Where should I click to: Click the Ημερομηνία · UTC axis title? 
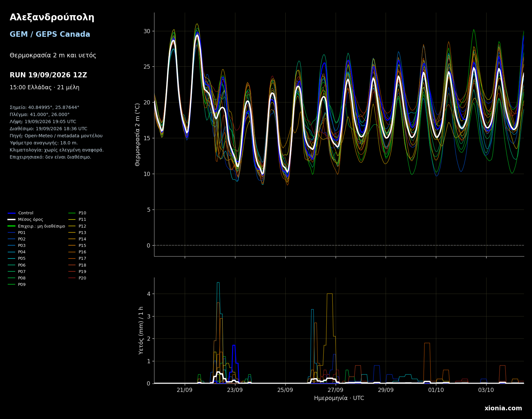(x=339, y=398)
